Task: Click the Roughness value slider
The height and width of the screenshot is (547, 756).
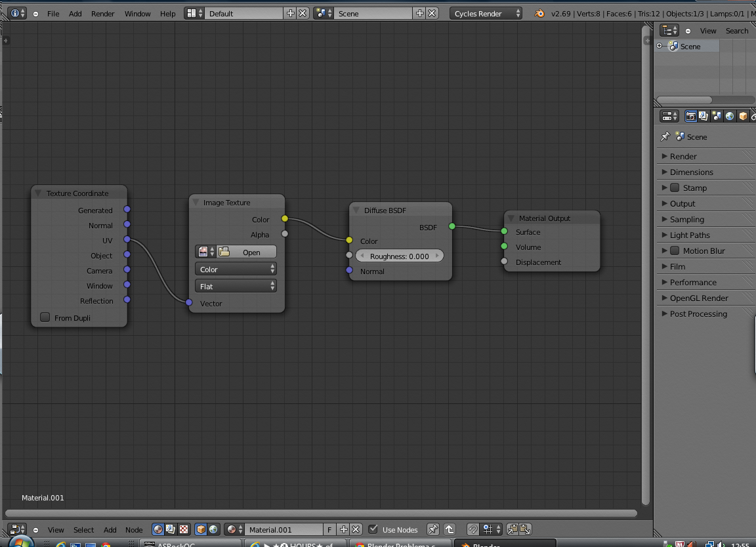Action: coord(399,256)
